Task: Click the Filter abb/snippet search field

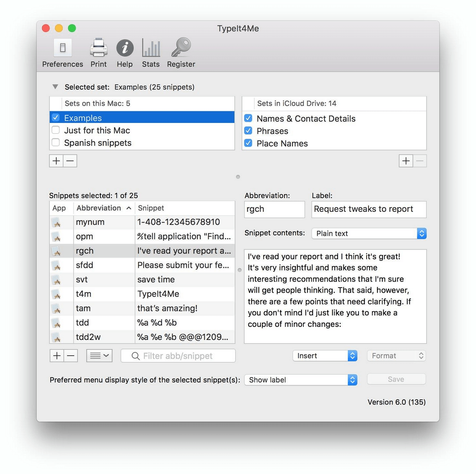Action: (178, 356)
